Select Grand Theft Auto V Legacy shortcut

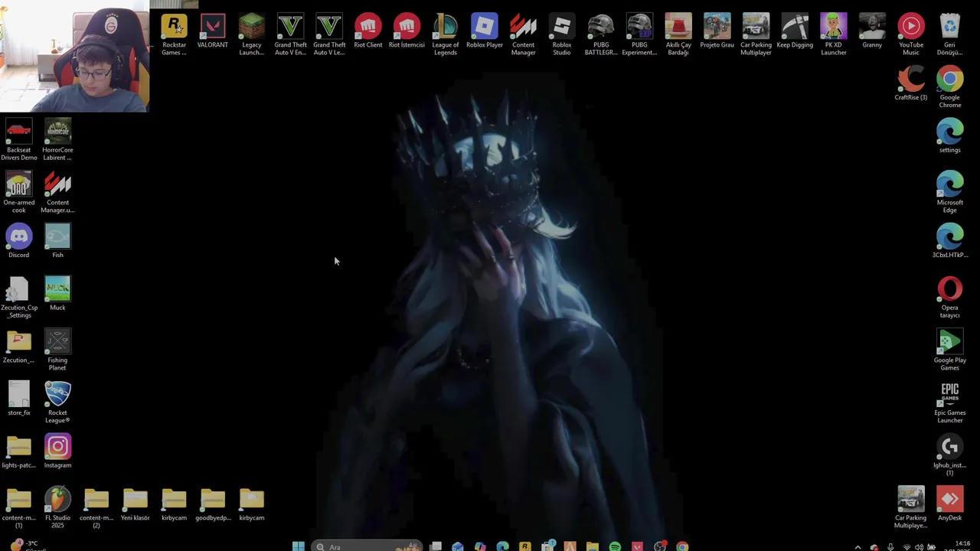pos(329,34)
